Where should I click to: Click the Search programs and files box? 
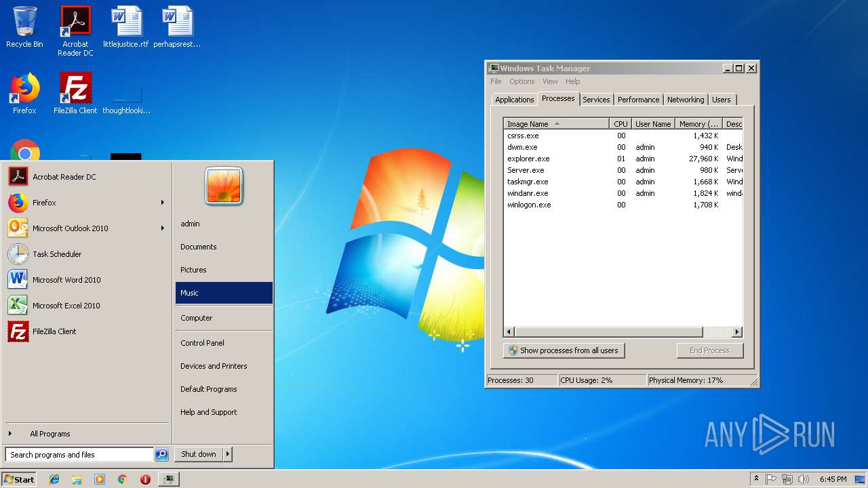coord(79,455)
